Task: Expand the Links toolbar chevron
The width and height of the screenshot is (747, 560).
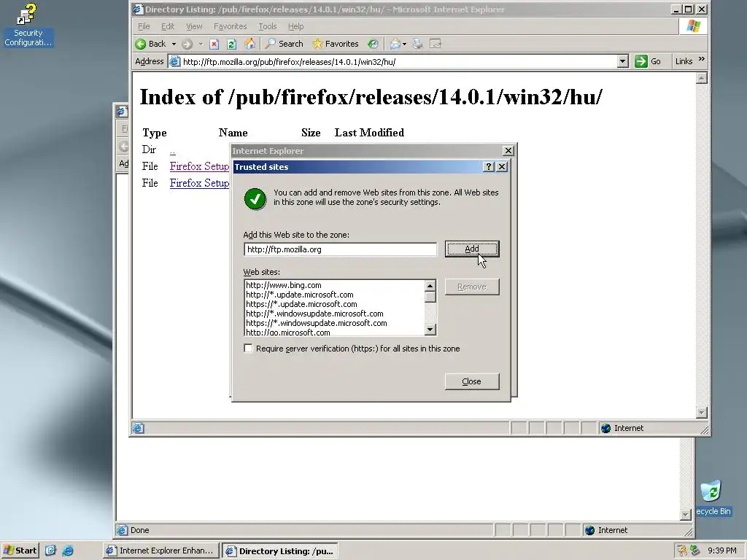Action: pyautogui.click(x=701, y=59)
